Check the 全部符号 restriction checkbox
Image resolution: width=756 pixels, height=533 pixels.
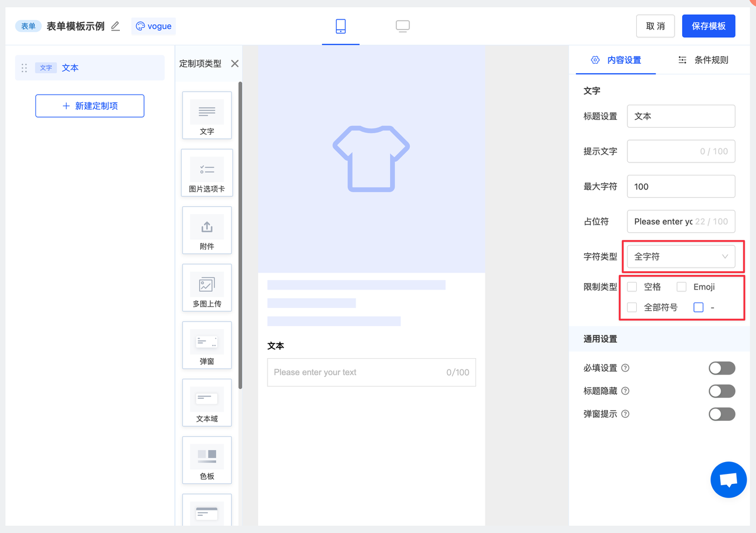pos(632,307)
